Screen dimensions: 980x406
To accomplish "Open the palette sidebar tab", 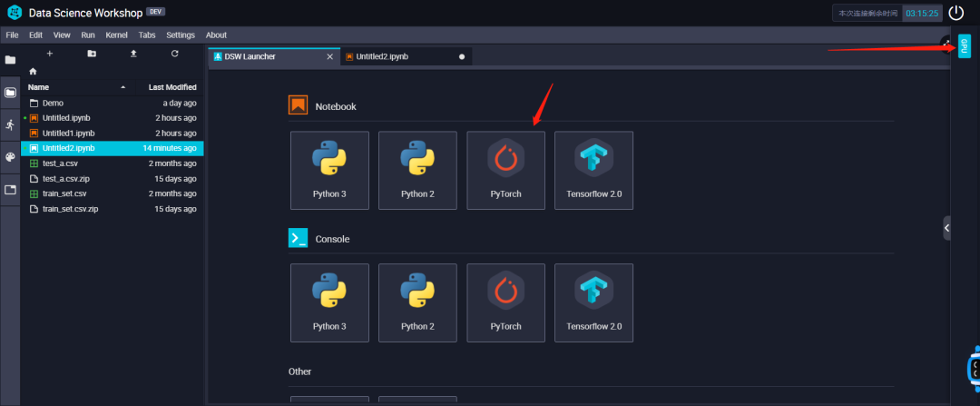I will pos(10,157).
